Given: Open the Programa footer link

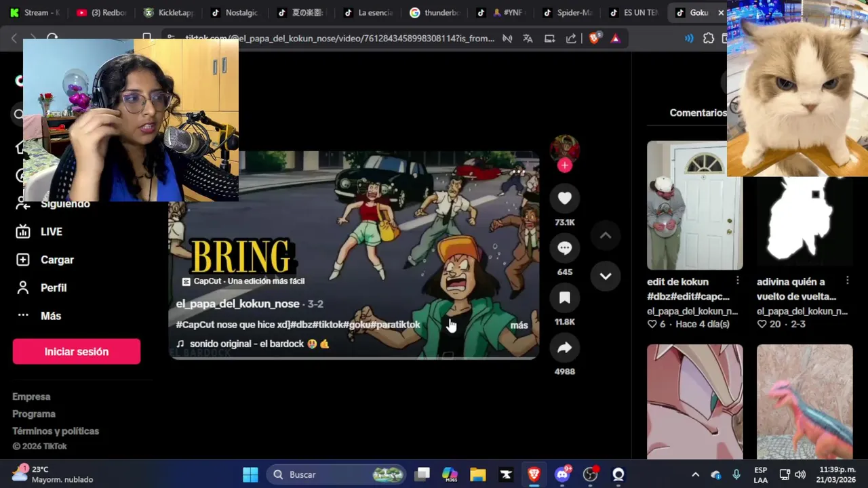Looking at the screenshot, I should (x=34, y=413).
